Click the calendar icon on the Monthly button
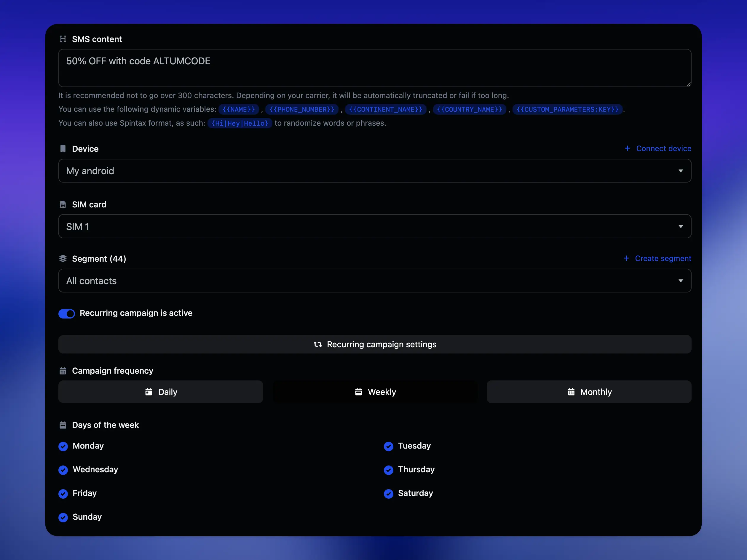This screenshot has height=560, width=747. (x=571, y=392)
